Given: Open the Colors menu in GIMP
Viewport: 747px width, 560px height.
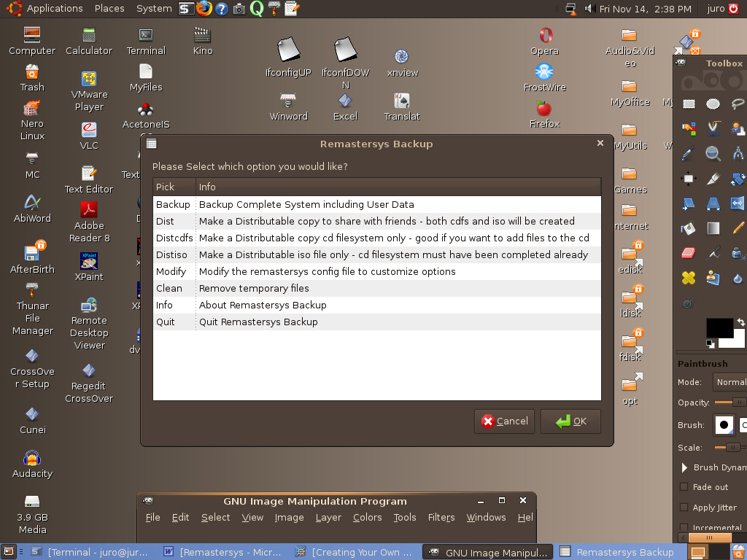Looking at the screenshot, I should point(367,518).
